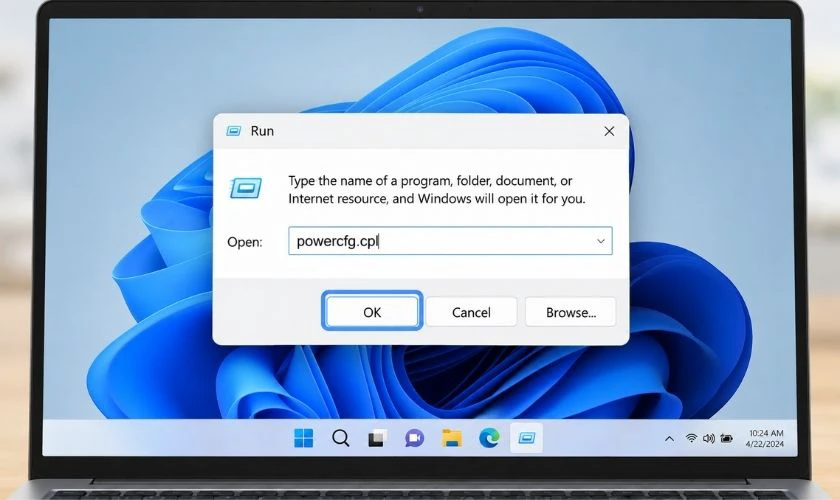Open taskbar Search
840x500 pixels.
[340, 438]
